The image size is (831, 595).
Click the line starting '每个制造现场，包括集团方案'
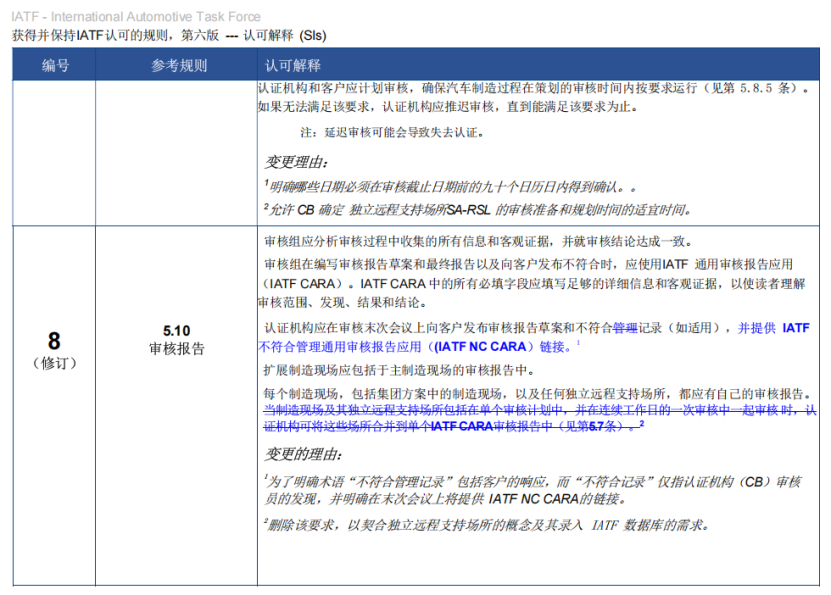click(x=537, y=394)
